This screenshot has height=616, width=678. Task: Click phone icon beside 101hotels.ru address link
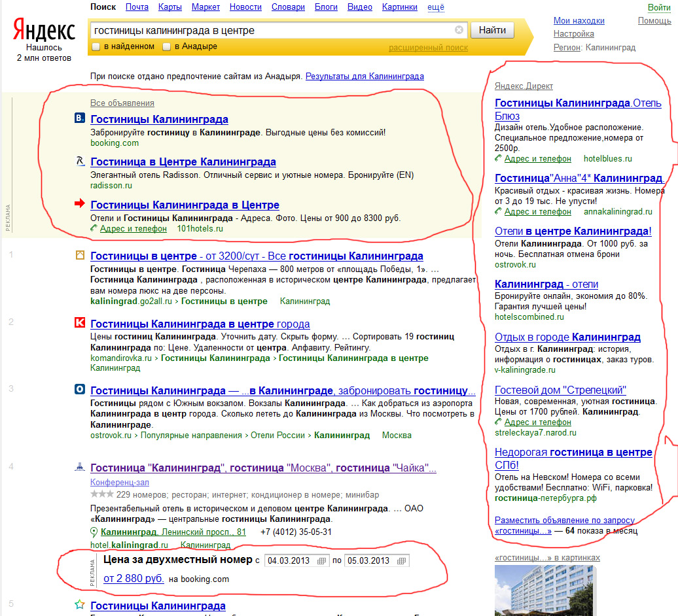(94, 228)
